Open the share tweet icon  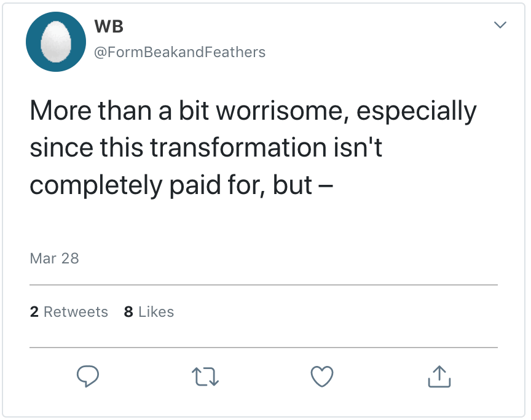click(439, 376)
